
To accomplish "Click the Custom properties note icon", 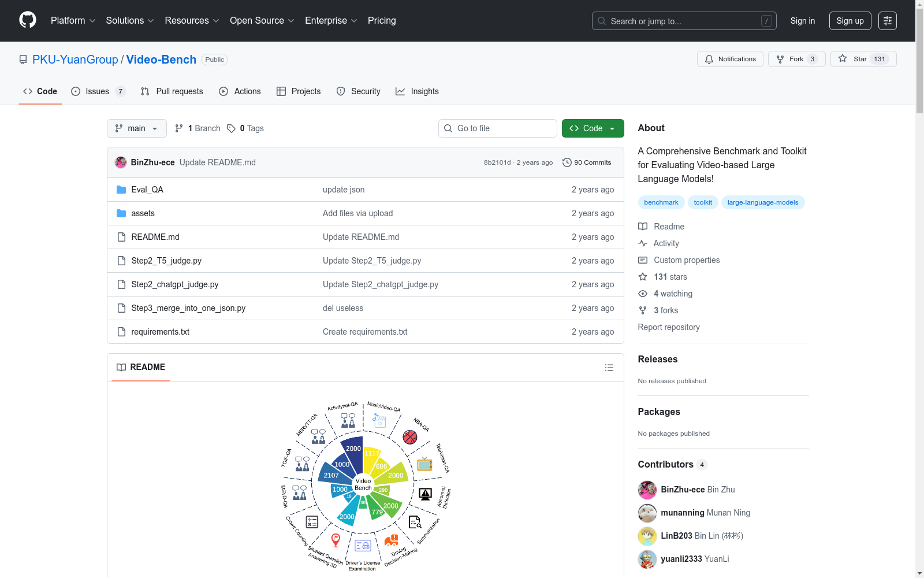I will 643,260.
